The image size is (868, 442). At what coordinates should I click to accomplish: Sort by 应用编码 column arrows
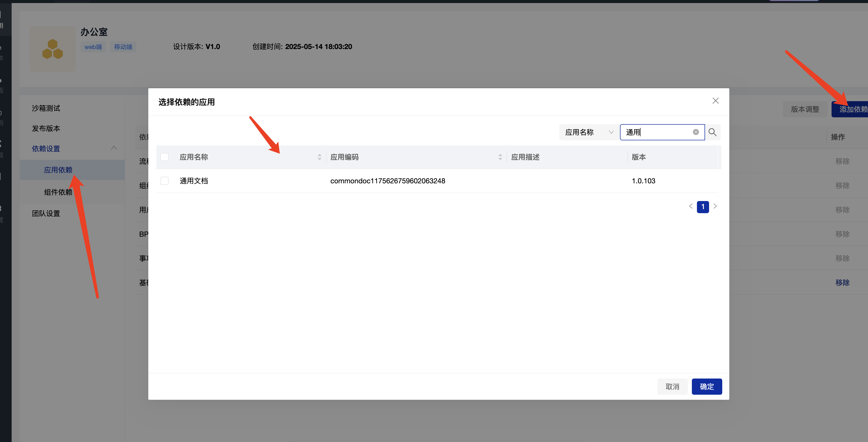click(x=500, y=157)
